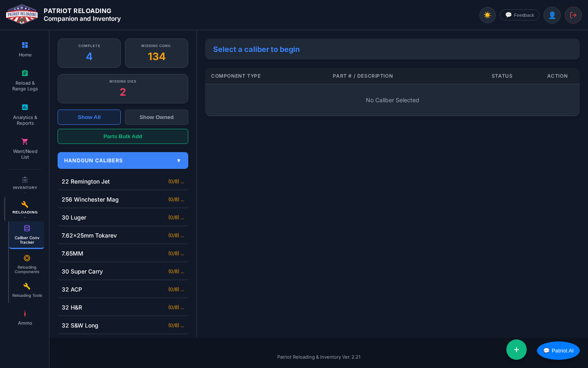Select 32 S&W Long caliber
The width and height of the screenshot is (588, 368).
point(123,325)
